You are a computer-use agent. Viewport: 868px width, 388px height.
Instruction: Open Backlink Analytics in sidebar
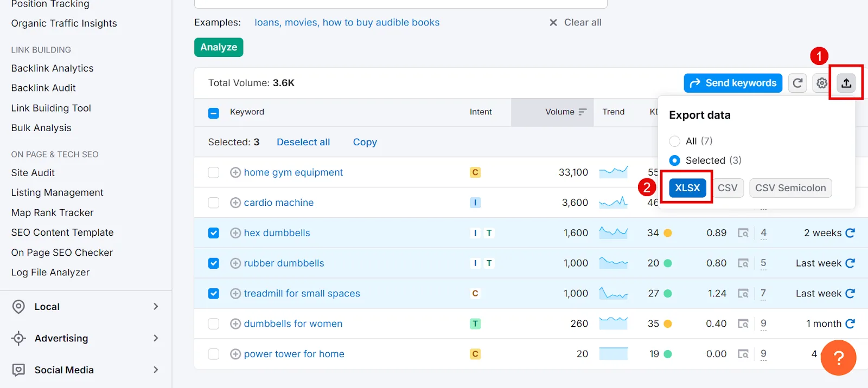(x=52, y=68)
